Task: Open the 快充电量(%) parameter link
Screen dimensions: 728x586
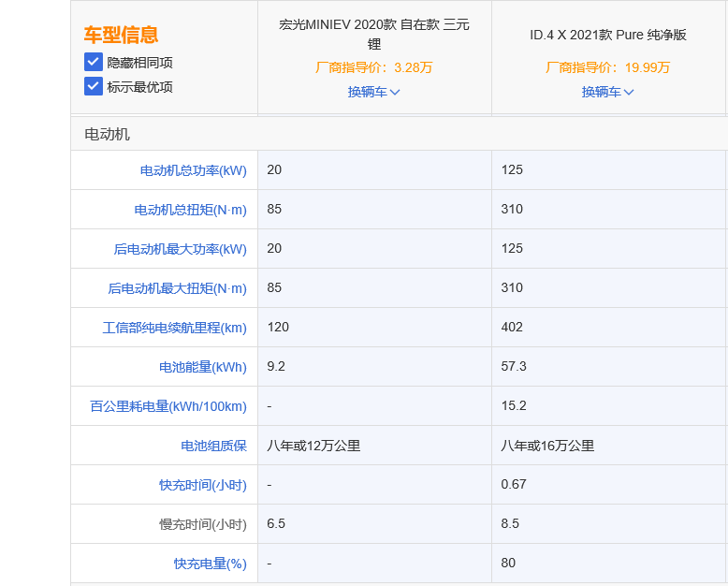Action: (x=211, y=564)
